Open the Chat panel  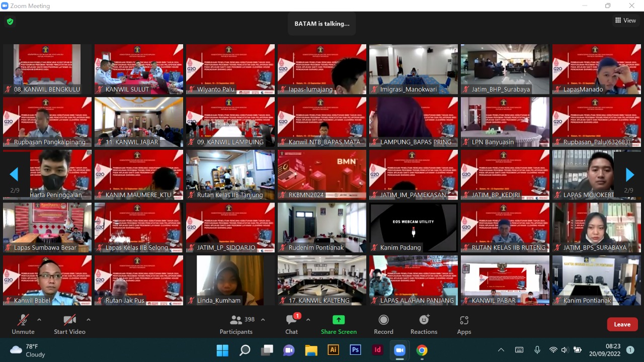(292, 324)
